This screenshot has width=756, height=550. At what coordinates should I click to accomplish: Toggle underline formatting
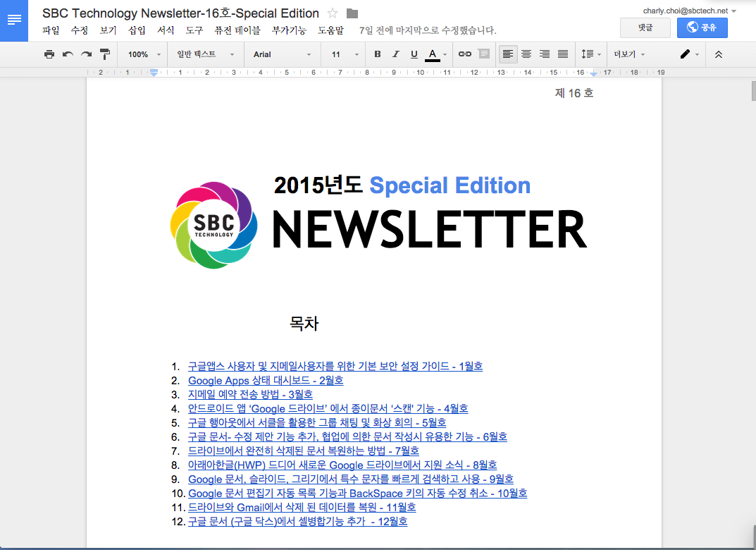point(414,54)
